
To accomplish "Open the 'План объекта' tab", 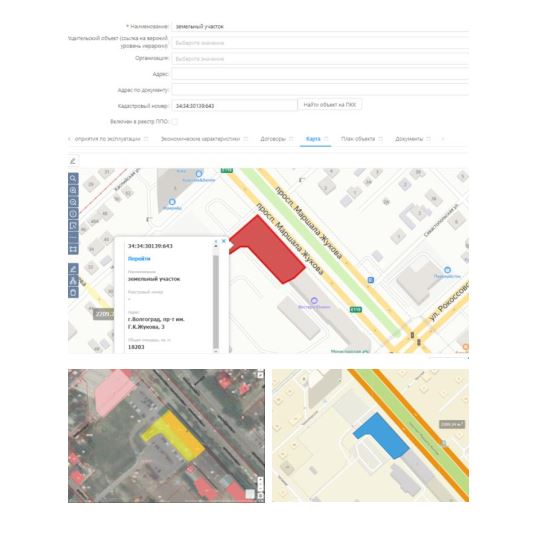I will [x=358, y=139].
